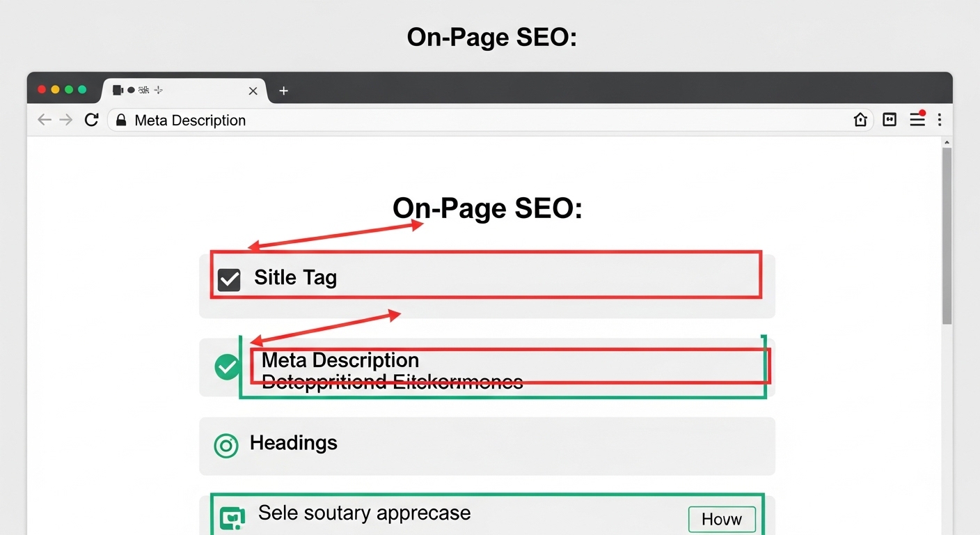Screen dimensions: 980x535
Task: Click the scrollbar up arrow
Action: 947,142
